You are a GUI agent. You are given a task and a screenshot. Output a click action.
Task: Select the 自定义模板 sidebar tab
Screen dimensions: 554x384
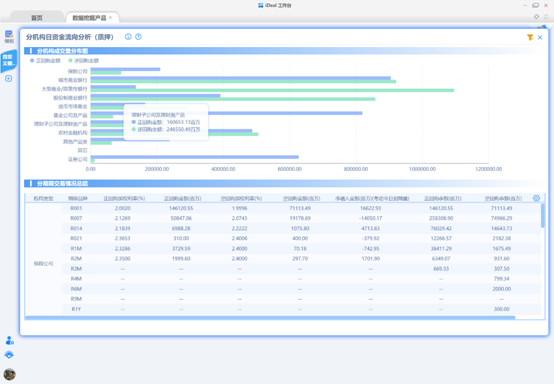click(x=9, y=60)
